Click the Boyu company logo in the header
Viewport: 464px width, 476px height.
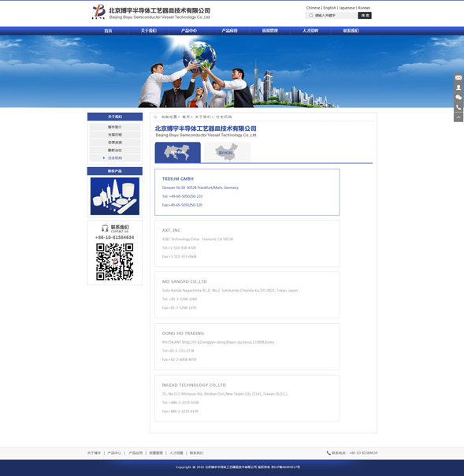[98, 12]
